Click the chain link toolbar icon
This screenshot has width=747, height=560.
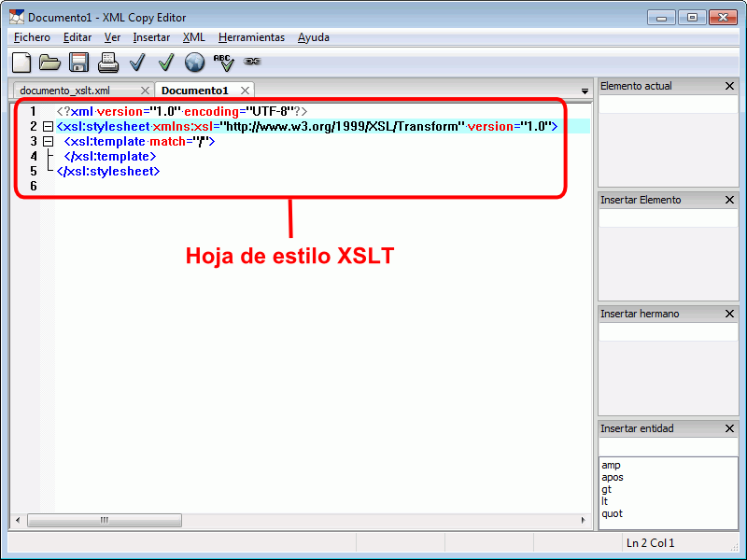(251, 62)
